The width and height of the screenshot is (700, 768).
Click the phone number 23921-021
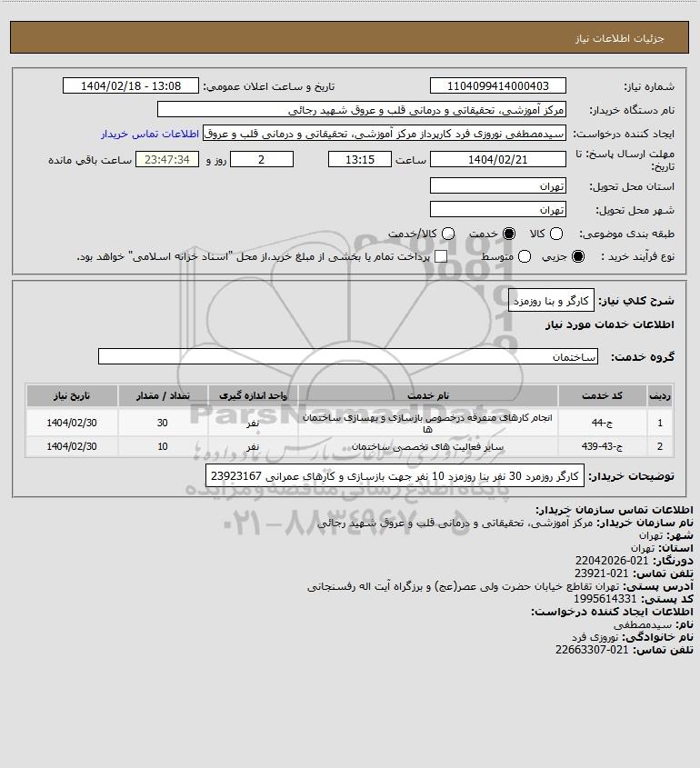coord(601,574)
